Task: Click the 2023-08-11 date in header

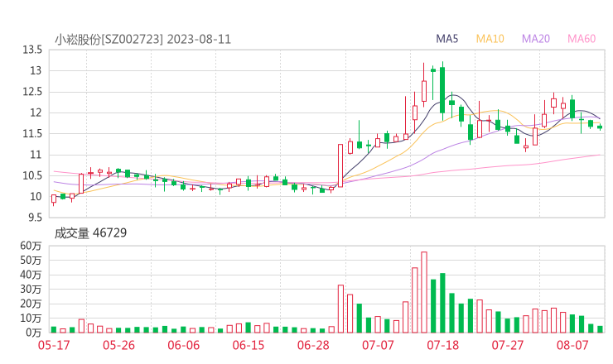Action: pos(199,39)
